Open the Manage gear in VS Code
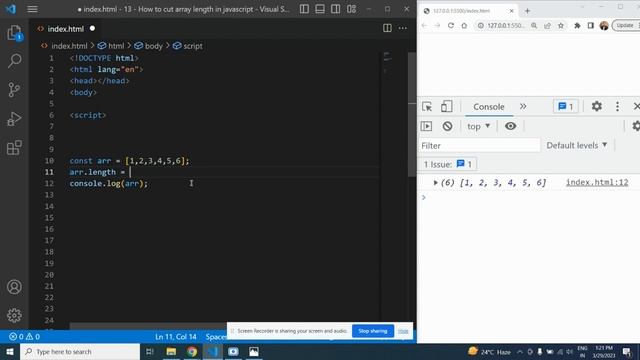The image size is (640, 360). pos(14,315)
